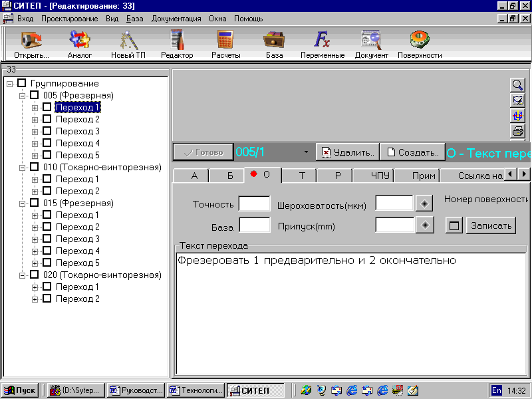Open the Расчеты calculator tool

click(225, 44)
